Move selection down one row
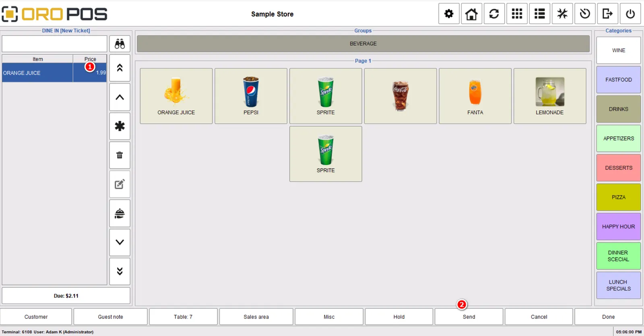Viewport: 644px width, 336px height. (x=120, y=242)
